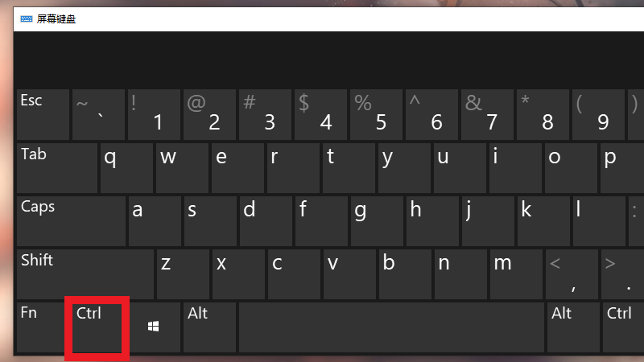Toggle the Caps lock key
Viewport: 644px width, 362px height.
(x=71, y=220)
